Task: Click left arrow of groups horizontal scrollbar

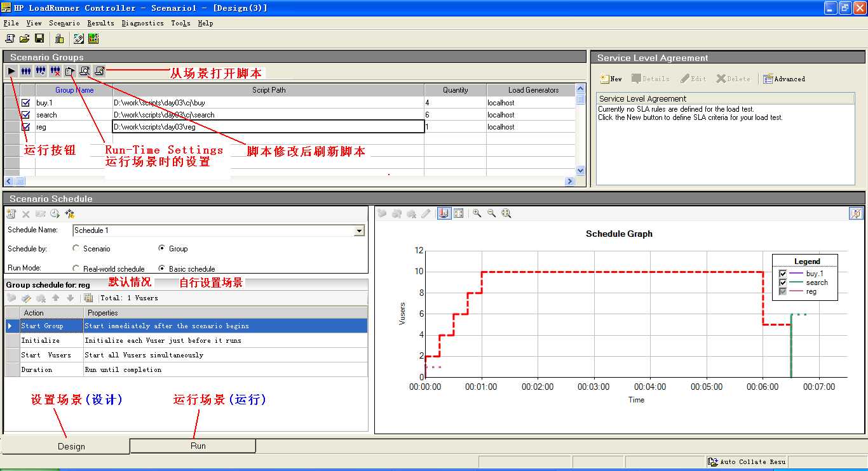Action: pos(8,182)
